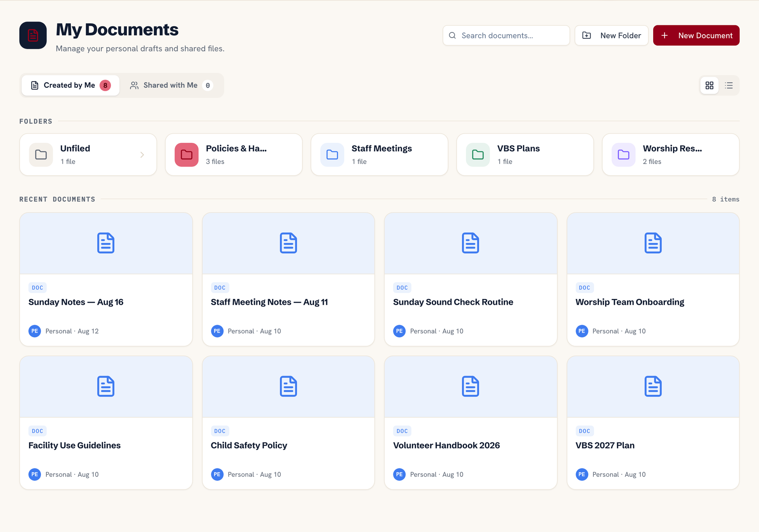Click PE avatar on Facility Use Guidelines card
The width and height of the screenshot is (759, 532).
point(35,474)
